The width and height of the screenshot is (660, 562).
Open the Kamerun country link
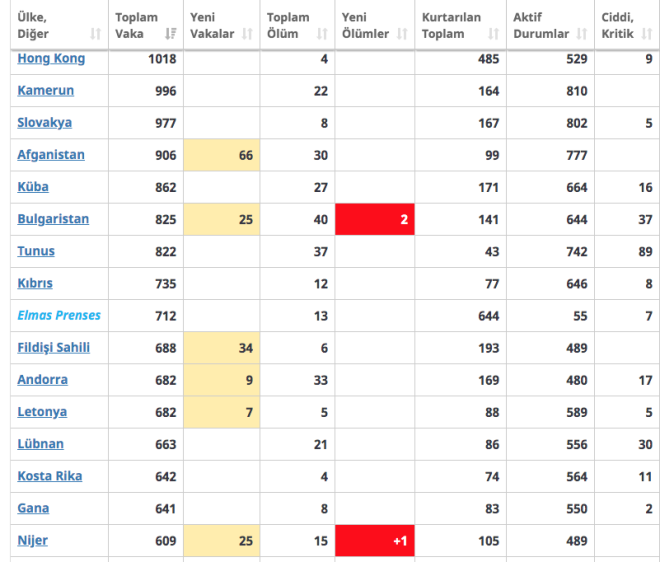45,90
